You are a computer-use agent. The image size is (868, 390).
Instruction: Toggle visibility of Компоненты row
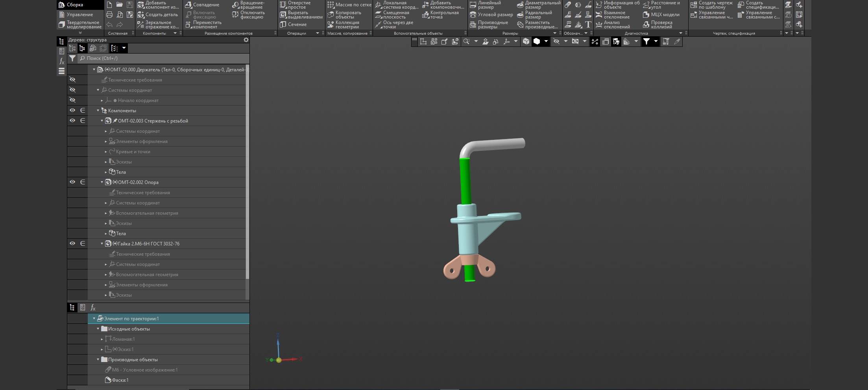pyautogui.click(x=72, y=111)
